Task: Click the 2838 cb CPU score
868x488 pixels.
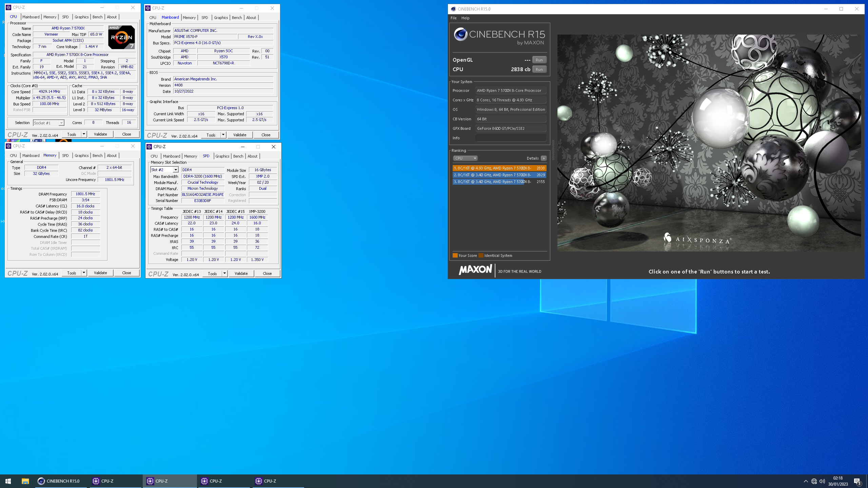Action: pyautogui.click(x=520, y=69)
